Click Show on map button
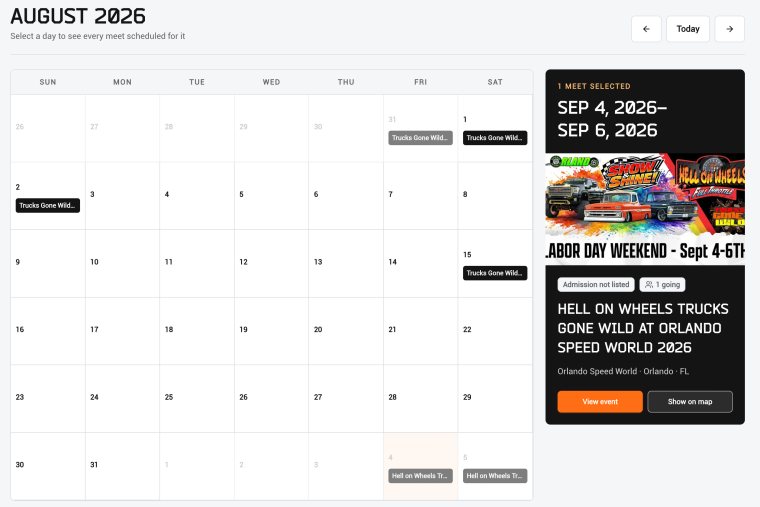 point(690,402)
